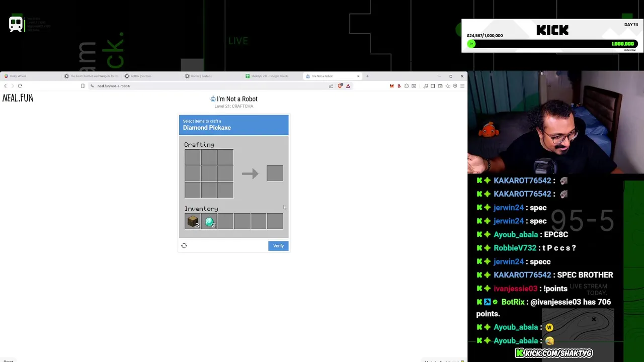Click the crafting output result slot
Image resolution: width=644 pixels, height=362 pixels.
coord(275,174)
